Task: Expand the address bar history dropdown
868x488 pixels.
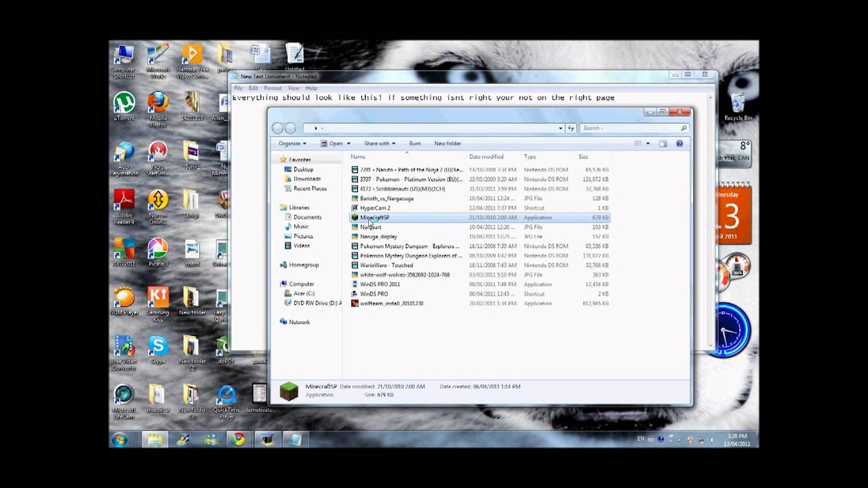Action: 561,128
